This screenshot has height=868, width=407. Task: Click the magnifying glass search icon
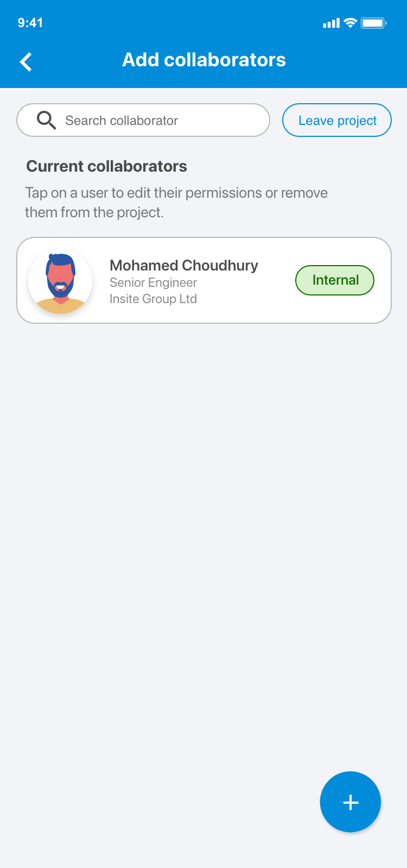coord(46,120)
